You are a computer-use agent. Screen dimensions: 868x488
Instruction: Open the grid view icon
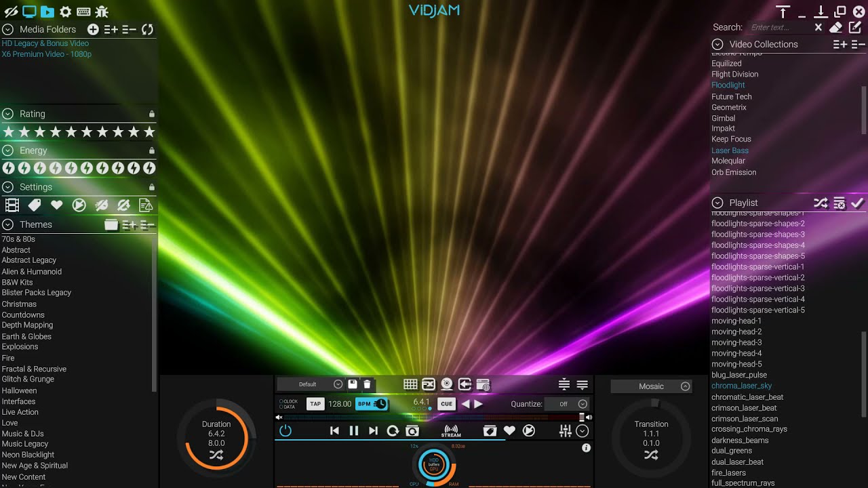[410, 384]
